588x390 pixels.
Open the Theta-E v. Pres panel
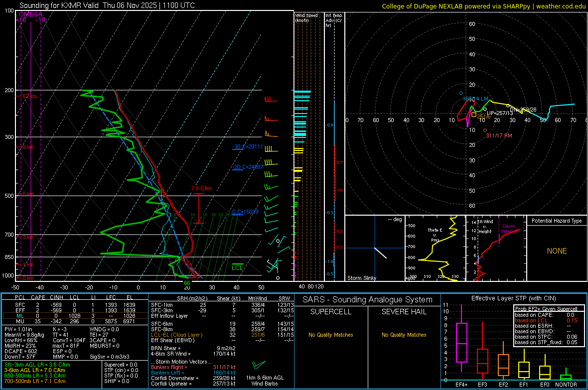pyautogui.click(x=436, y=248)
